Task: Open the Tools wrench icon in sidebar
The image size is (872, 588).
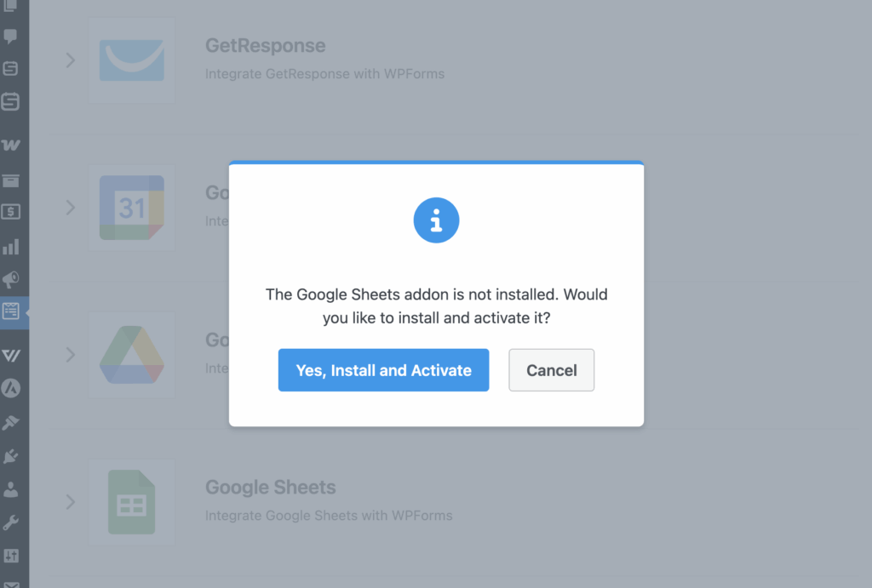Action: click(x=11, y=522)
